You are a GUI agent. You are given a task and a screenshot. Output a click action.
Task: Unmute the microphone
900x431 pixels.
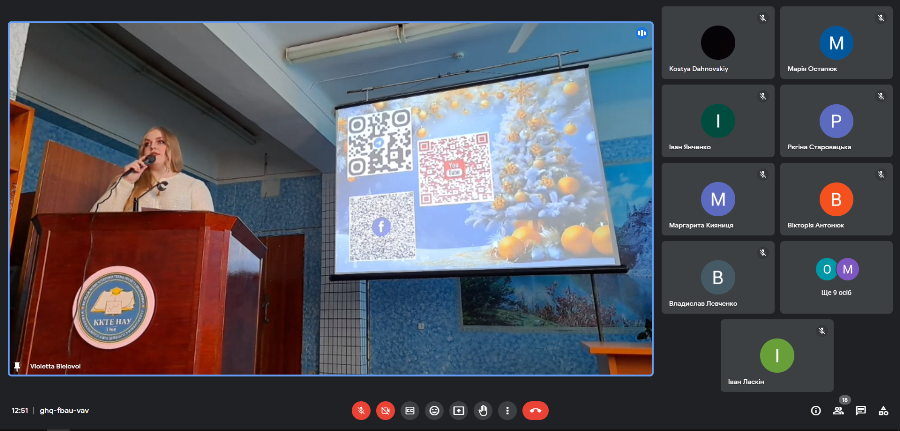point(361,410)
